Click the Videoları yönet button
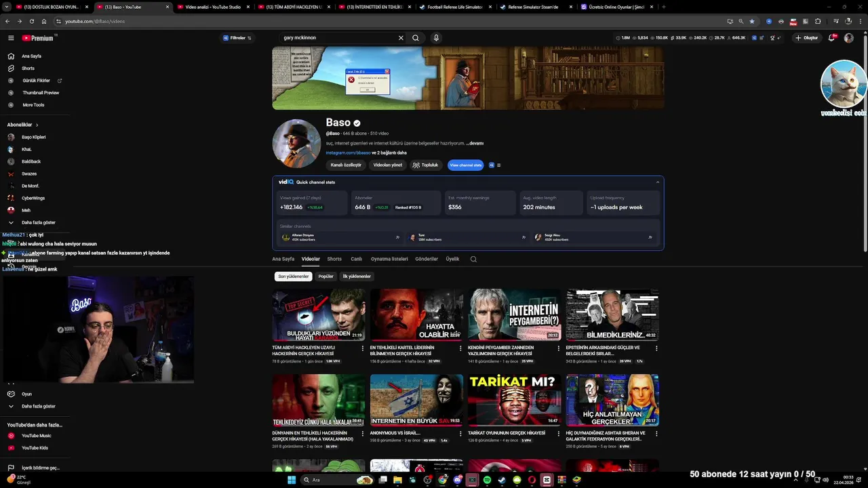The width and height of the screenshot is (868, 488). pos(388,165)
